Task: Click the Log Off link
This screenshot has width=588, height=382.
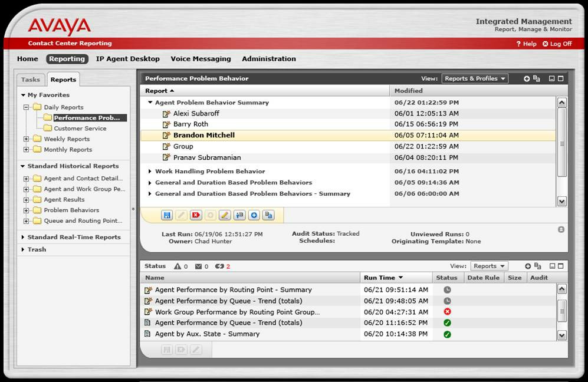Action: (x=557, y=44)
